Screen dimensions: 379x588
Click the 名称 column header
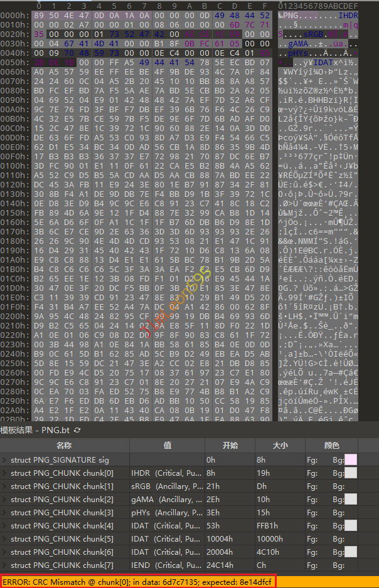[64, 446]
